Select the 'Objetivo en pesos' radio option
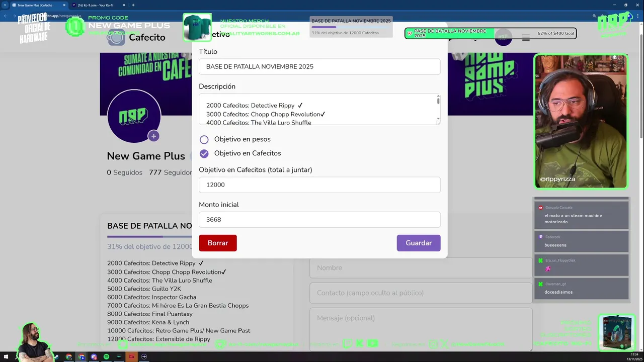The height and width of the screenshot is (362, 644). (x=204, y=139)
